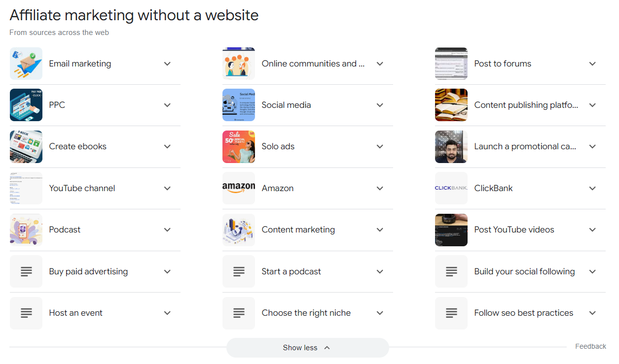Click the PPC pay-per-click thumbnail image
Viewport: 619px width, 364px height.
pyautogui.click(x=26, y=105)
